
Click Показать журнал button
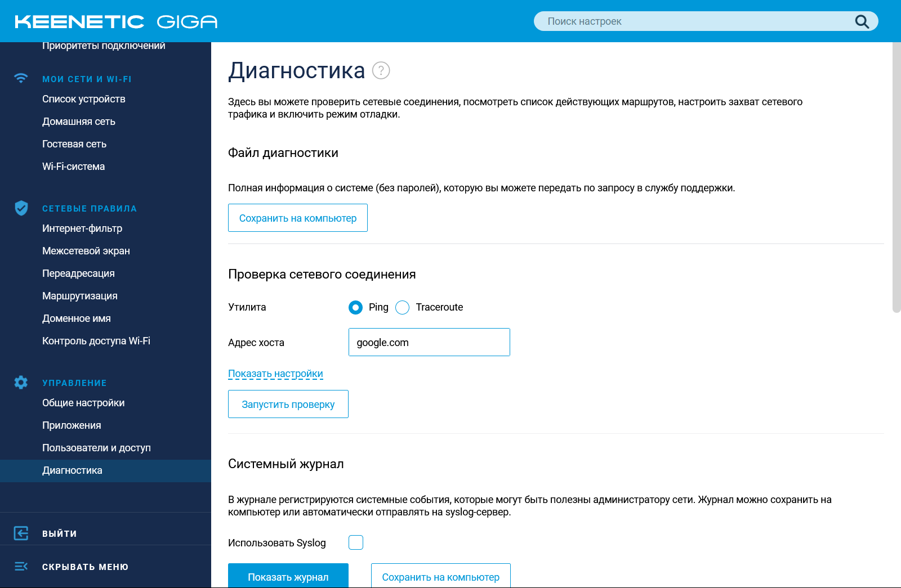[288, 576]
